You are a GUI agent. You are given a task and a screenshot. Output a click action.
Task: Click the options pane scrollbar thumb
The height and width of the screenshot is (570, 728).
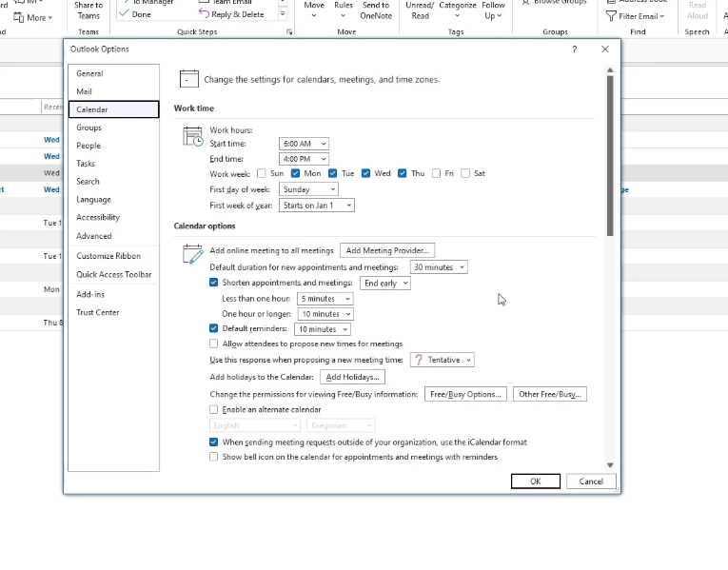[x=610, y=156]
